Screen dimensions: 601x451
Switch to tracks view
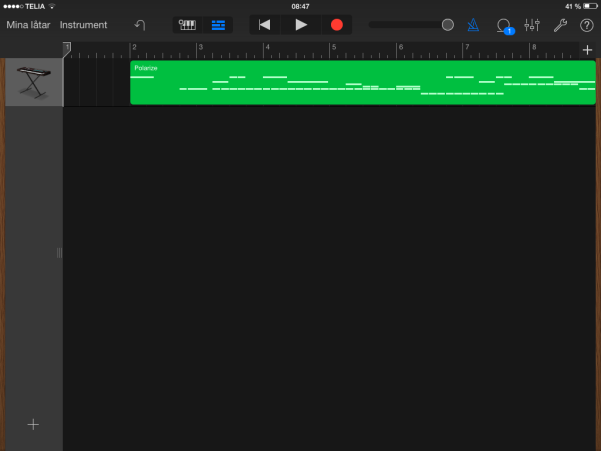[218, 25]
